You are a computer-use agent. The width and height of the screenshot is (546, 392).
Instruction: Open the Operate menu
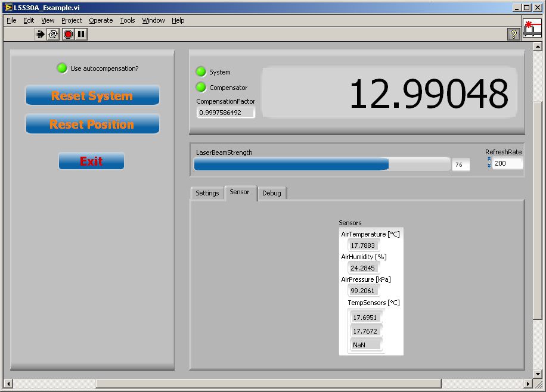point(101,20)
